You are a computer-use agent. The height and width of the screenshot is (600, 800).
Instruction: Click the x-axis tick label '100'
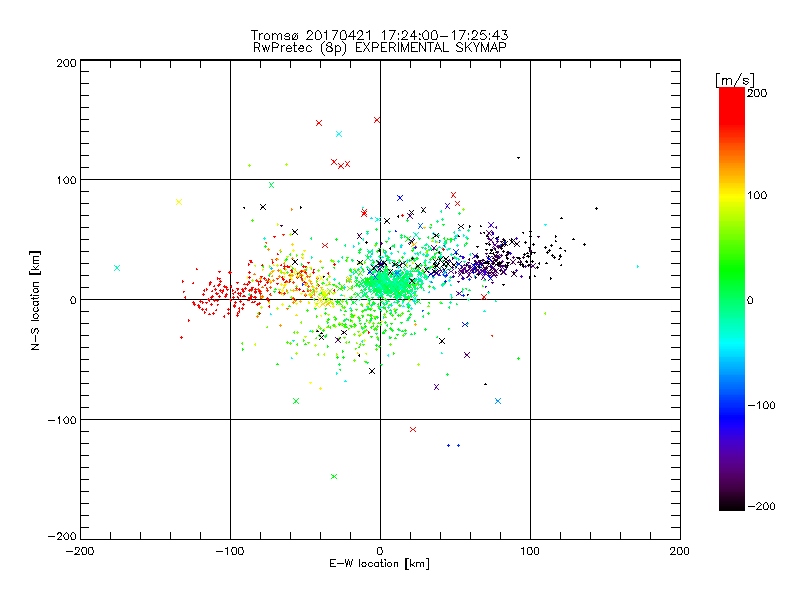tap(530, 551)
